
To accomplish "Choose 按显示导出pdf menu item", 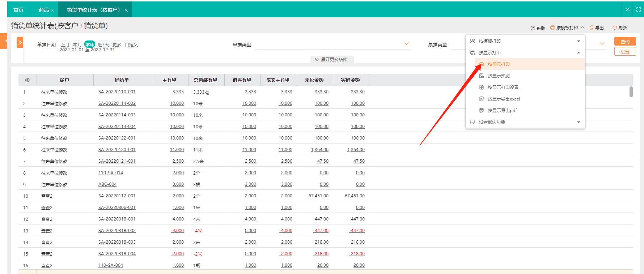I will pos(502,111).
